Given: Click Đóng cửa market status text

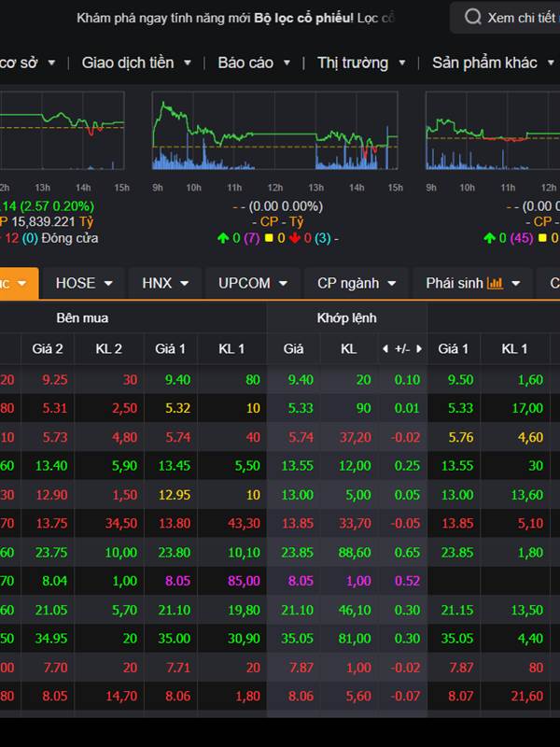Looking at the screenshot, I should 69,238.
